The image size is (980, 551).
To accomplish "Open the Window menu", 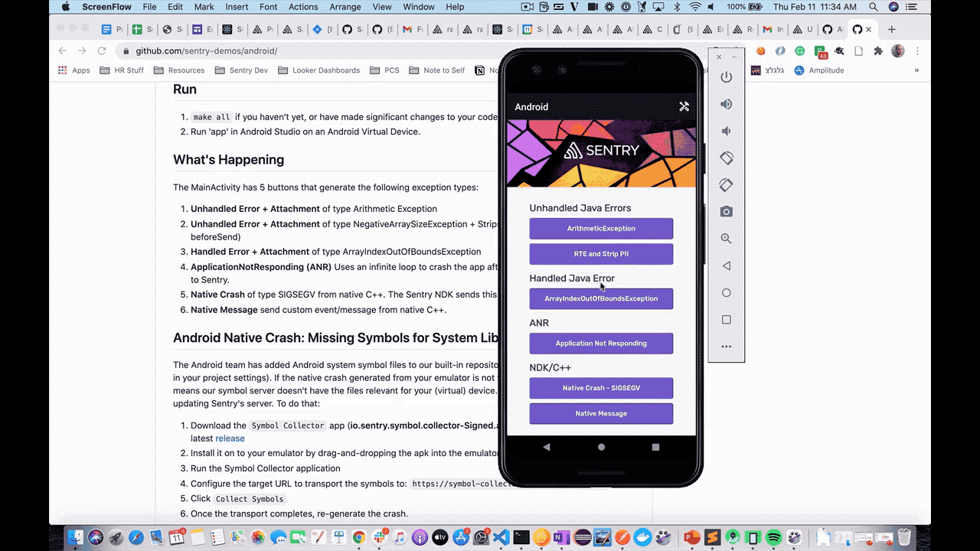I will click(x=419, y=7).
